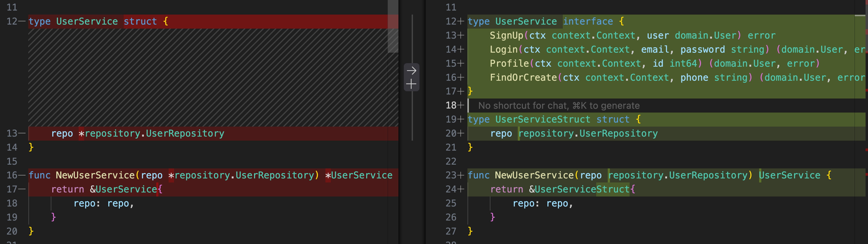This screenshot has width=868, height=244.
Task: Click the plus marker on line 13
Action: coord(461,35)
